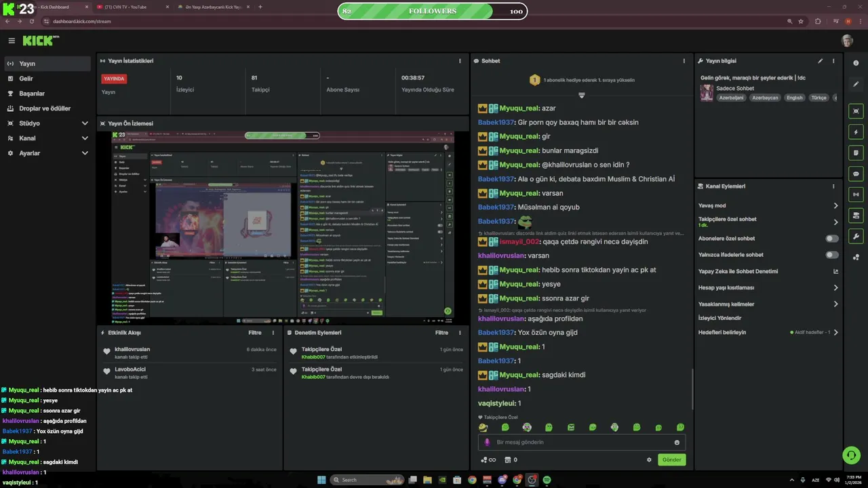Click the Türkçe language tag

pyautogui.click(x=819, y=98)
